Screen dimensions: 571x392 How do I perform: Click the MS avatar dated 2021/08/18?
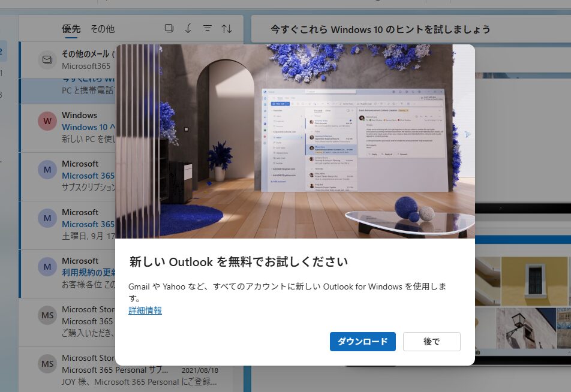pos(47,364)
